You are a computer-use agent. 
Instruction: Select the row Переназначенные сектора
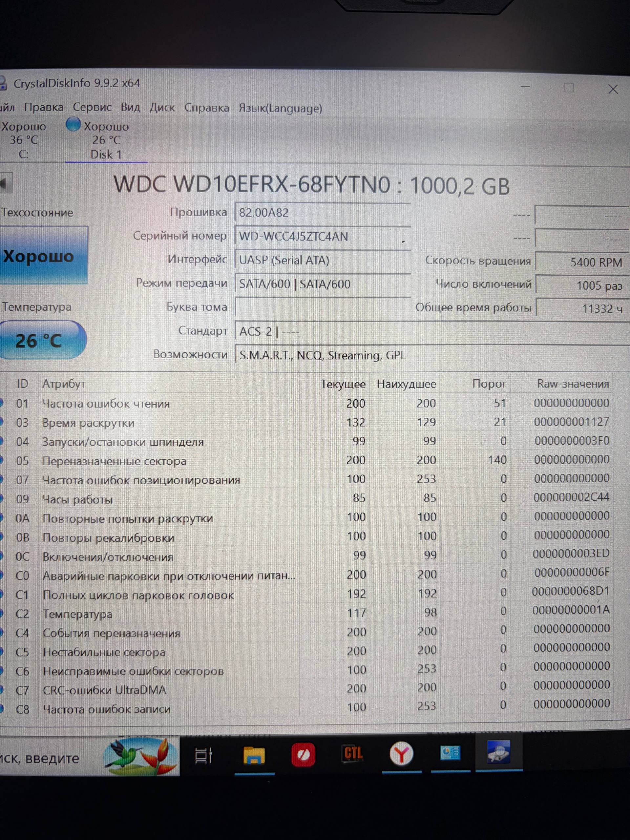pyautogui.click(x=307, y=460)
